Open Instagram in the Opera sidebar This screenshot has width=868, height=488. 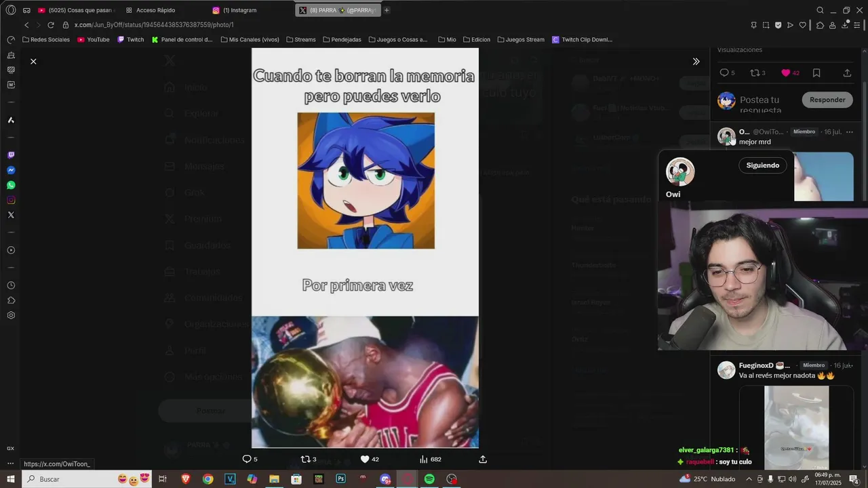(11, 200)
